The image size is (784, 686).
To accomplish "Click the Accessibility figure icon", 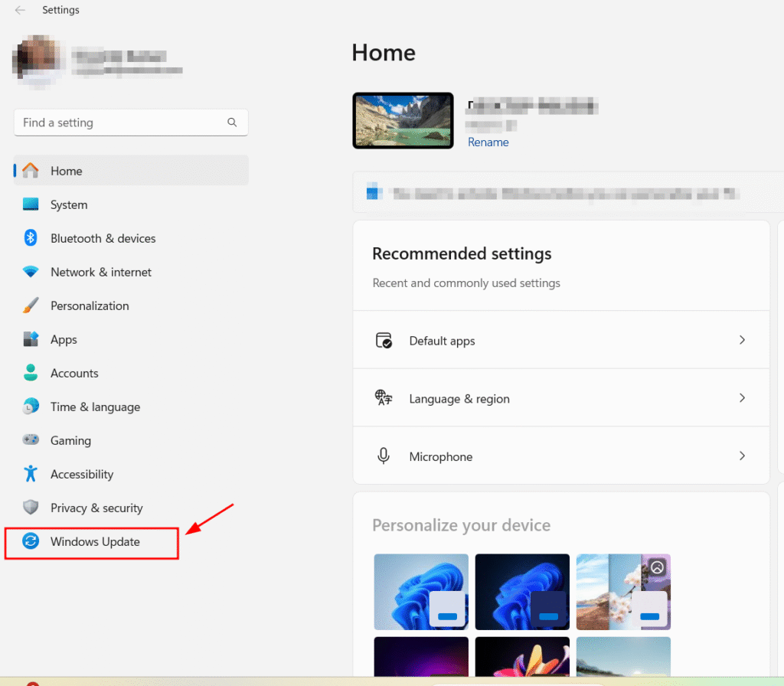I will (31, 473).
